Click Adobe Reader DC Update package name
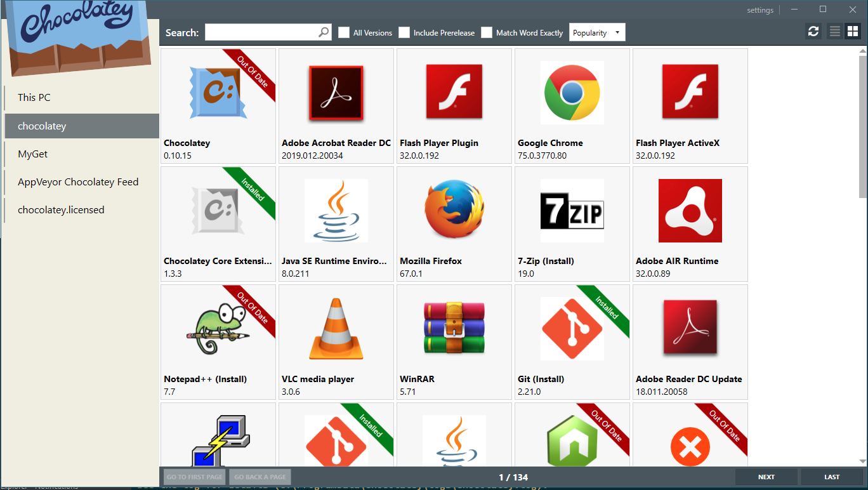Screen dimensions: 868x490 click(x=689, y=379)
